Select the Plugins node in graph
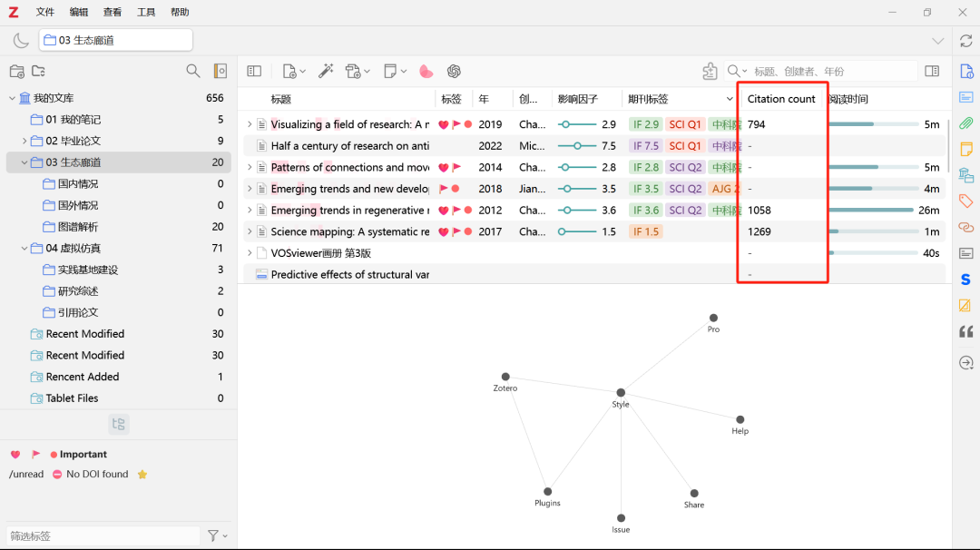Viewport: 980px width, 550px height. pyautogui.click(x=547, y=491)
